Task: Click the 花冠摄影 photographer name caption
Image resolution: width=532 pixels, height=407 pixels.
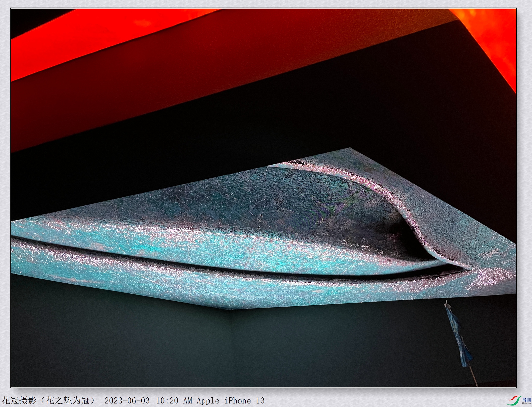Action: click(x=19, y=400)
